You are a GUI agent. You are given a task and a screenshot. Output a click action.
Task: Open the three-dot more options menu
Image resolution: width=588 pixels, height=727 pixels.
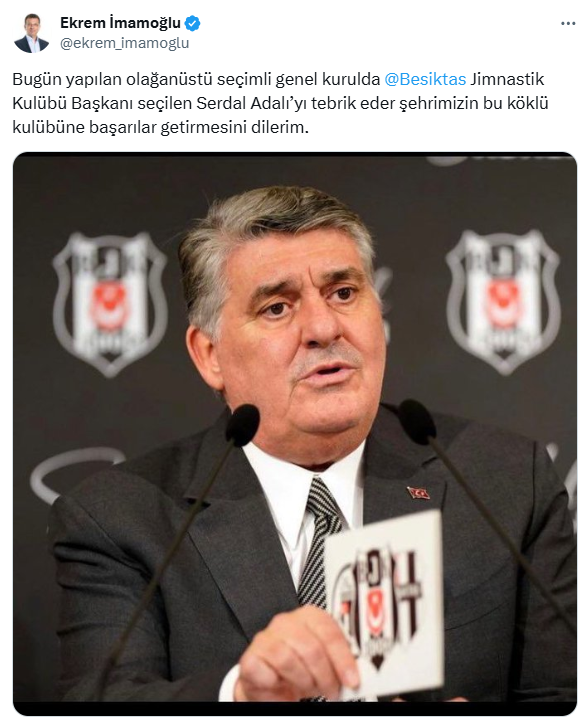568,24
